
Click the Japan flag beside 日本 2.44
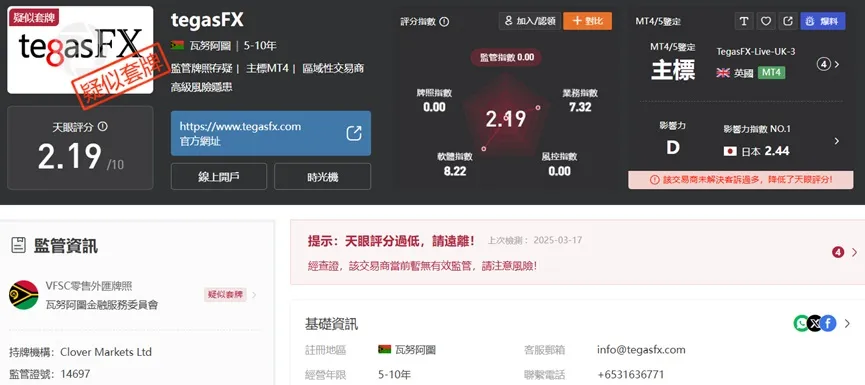click(730, 151)
